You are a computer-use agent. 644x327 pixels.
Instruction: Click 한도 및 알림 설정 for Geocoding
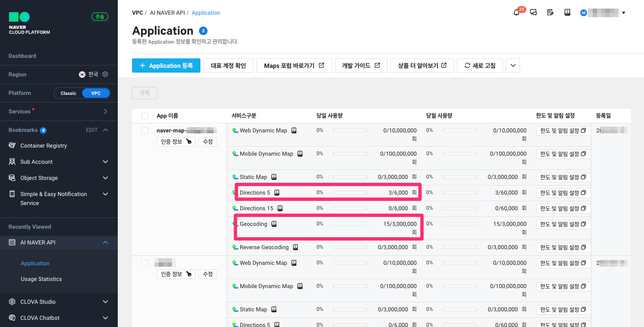click(x=563, y=224)
